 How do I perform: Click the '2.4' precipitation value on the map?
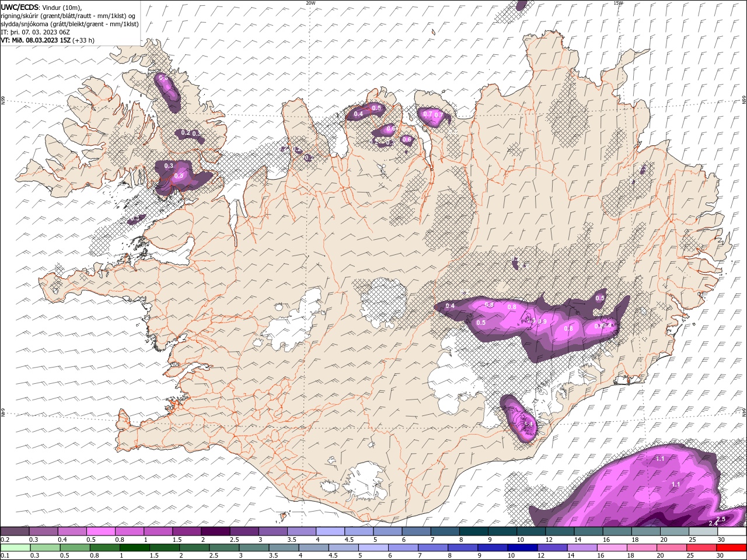713,523
